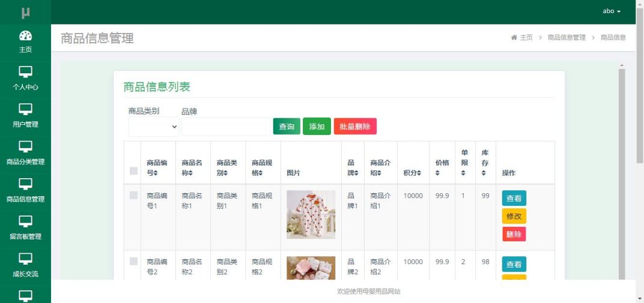
Task: Click the 添加 add button
Action: point(317,126)
